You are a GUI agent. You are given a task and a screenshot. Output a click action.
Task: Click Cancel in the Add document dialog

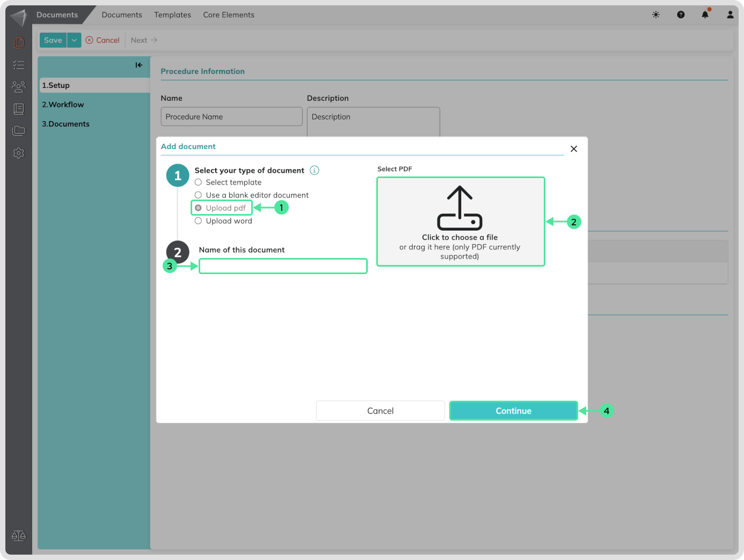pos(380,411)
